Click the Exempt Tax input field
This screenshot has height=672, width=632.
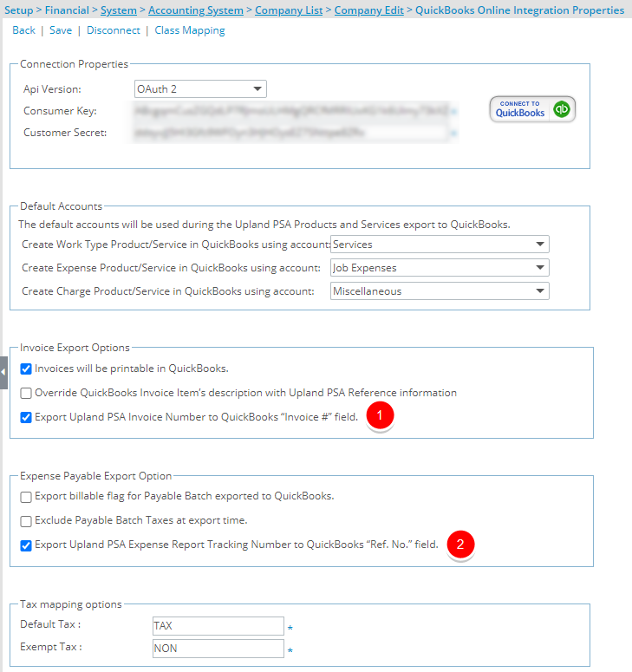pos(218,649)
